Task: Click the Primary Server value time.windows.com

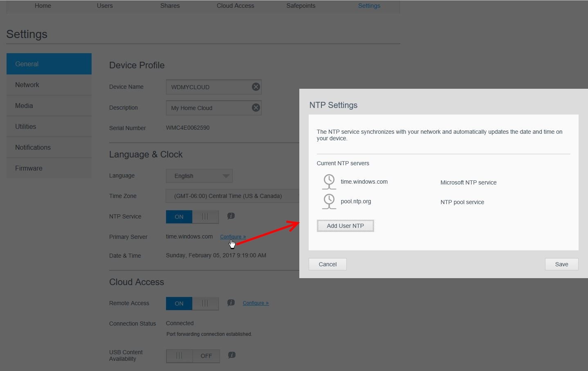Action: [x=189, y=236]
